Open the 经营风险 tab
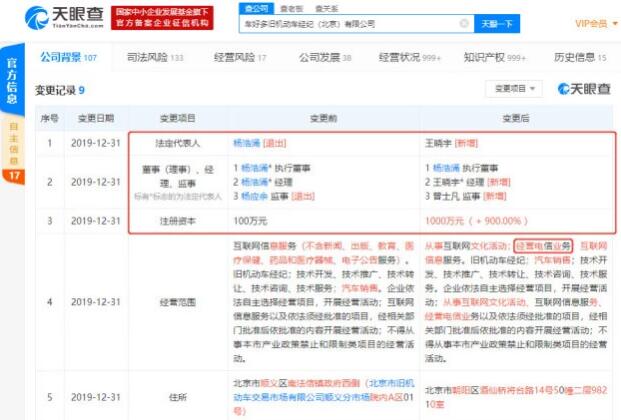 pos(240,57)
